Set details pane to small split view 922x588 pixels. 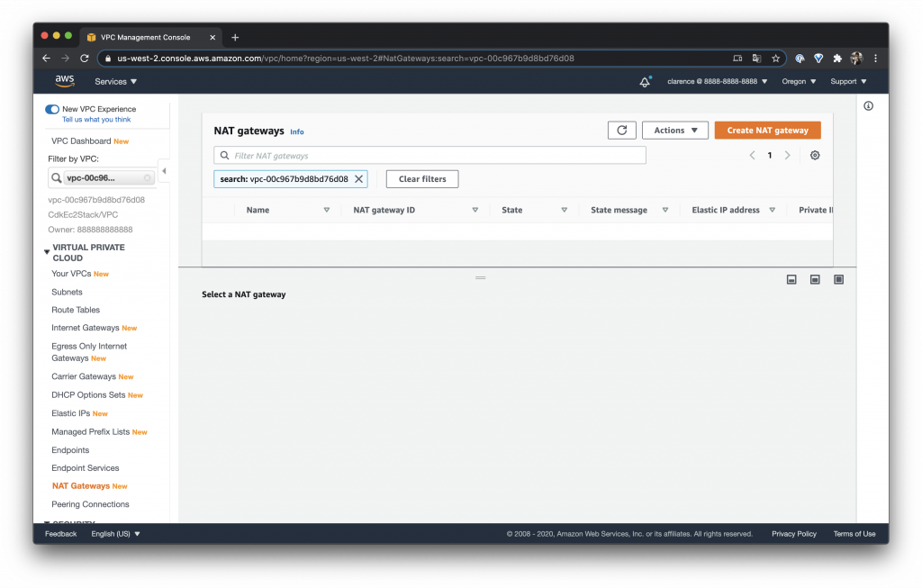(x=791, y=279)
